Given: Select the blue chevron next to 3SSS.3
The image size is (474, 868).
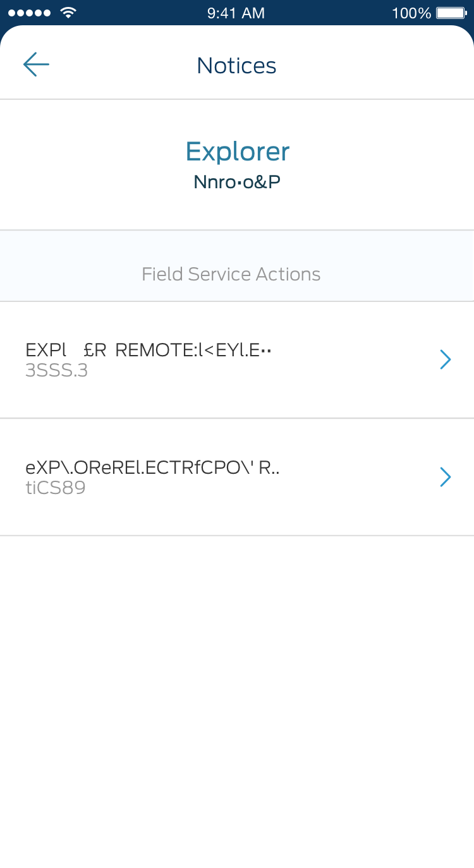Looking at the screenshot, I should coord(446,359).
